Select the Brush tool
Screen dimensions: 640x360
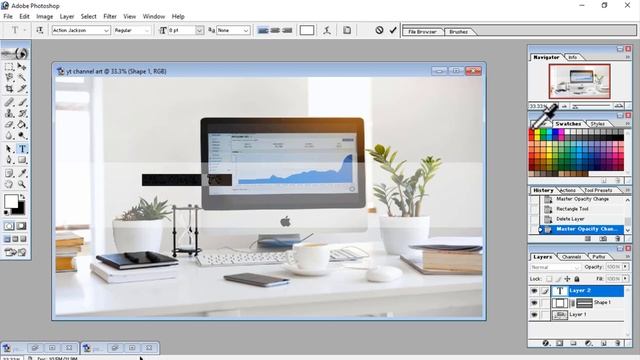(22, 102)
